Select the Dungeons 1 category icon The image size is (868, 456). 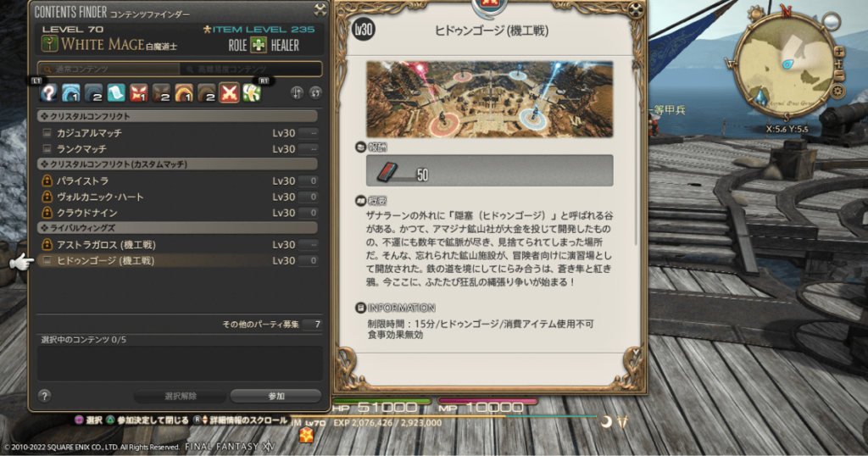coord(71,93)
